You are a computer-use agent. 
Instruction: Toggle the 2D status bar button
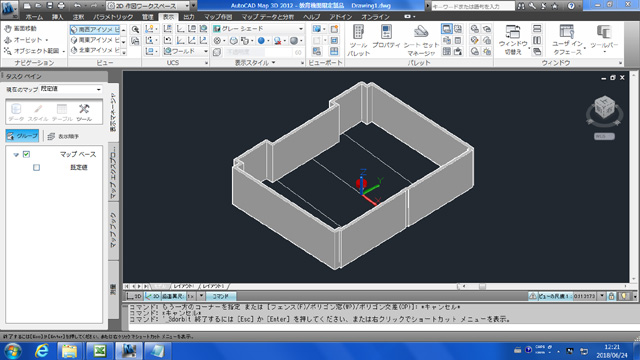tap(134, 296)
